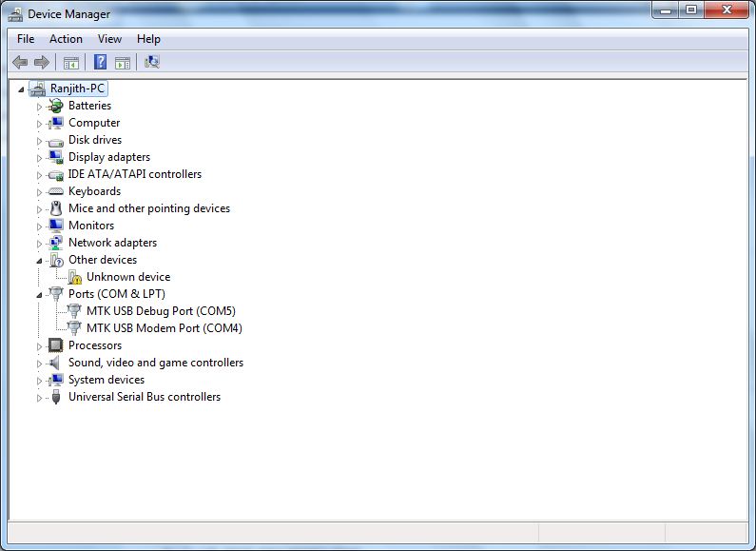Open the blue question-mark Help toolbar icon
This screenshot has width=756, height=551.
(x=100, y=62)
